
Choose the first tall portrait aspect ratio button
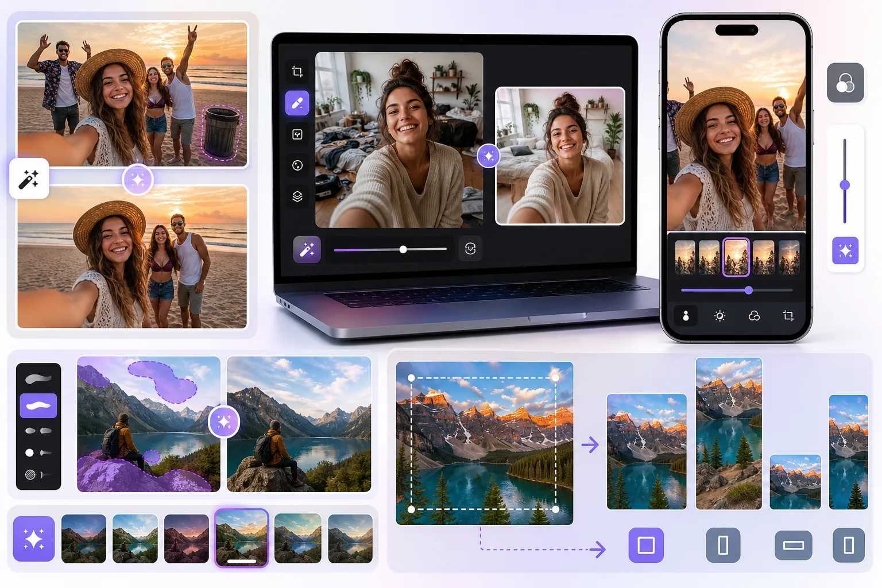coord(723,545)
